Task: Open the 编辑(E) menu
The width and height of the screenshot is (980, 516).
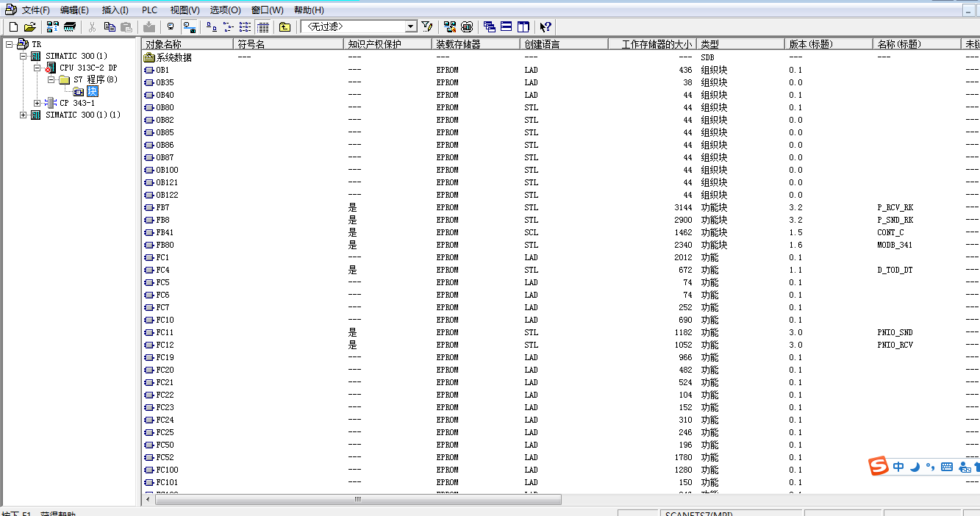Action: pyautogui.click(x=74, y=10)
